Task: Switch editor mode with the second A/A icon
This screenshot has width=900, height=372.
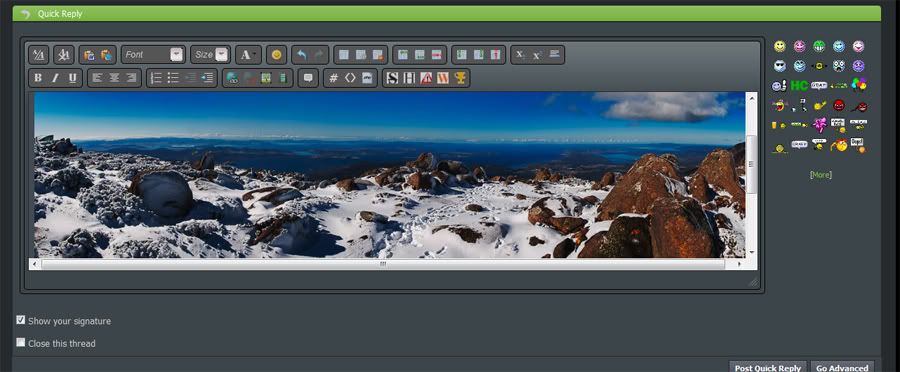Action: coord(64,55)
